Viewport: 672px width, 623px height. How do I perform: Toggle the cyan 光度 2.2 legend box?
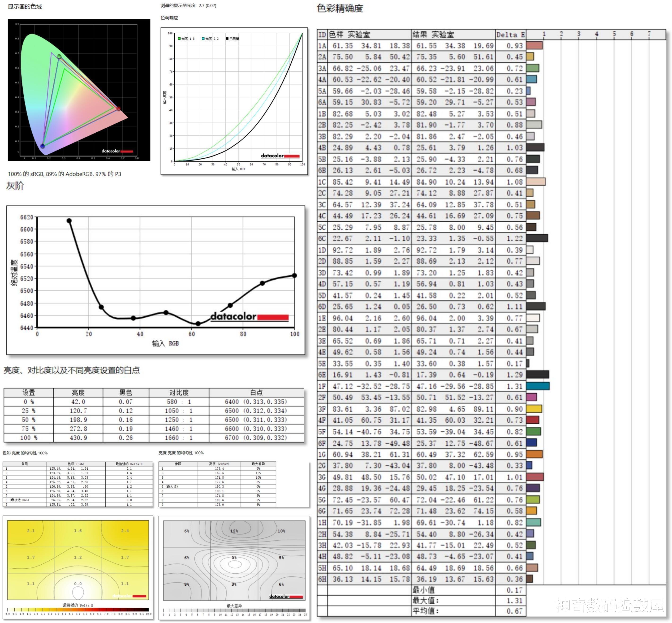tap(203, 39)
